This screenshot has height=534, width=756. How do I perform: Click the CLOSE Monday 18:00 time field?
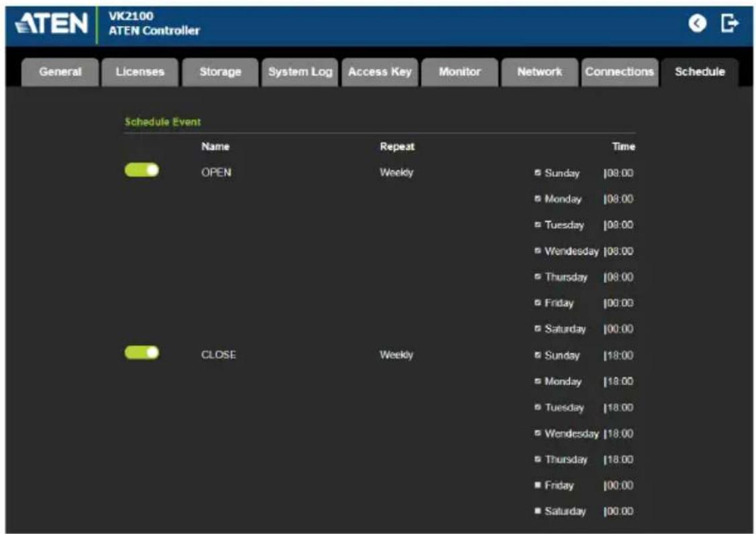coord(618,382)
